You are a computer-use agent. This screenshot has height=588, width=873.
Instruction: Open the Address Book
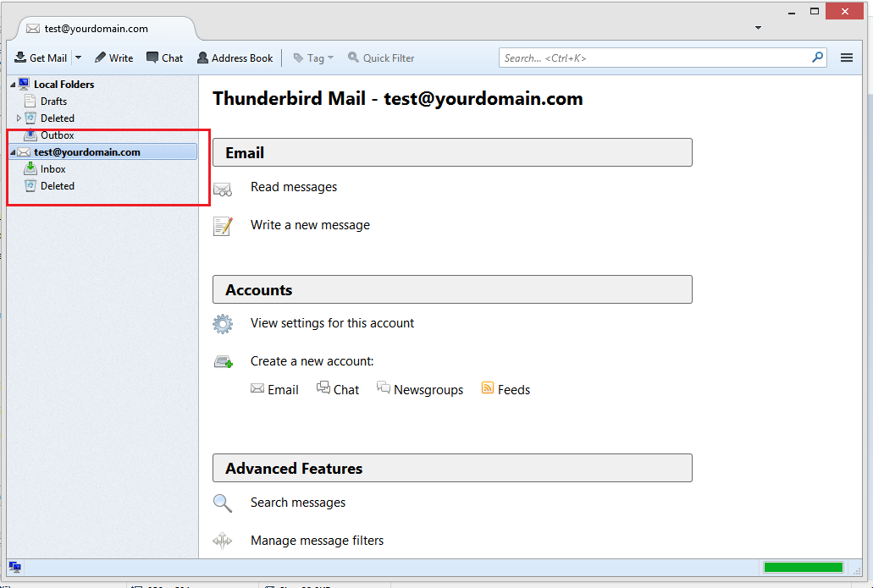click(235, 58)
